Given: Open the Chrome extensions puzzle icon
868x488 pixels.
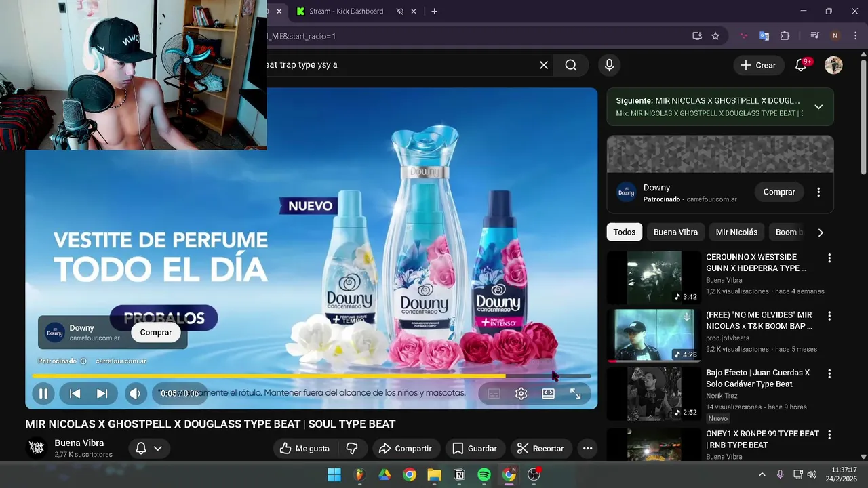Looking at the screenshot, I should (x=785, y=36).
